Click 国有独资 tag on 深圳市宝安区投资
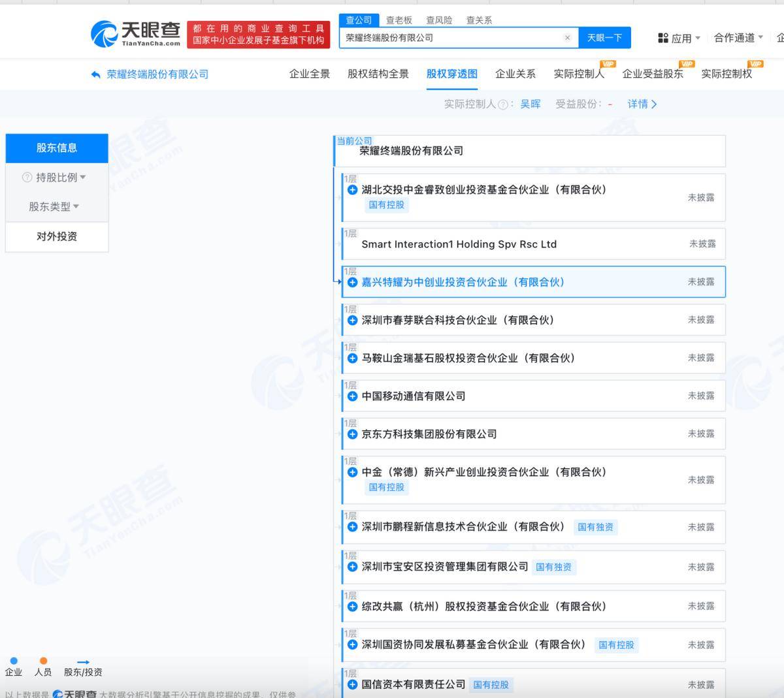 pyautogui.click(x=554, y=567)
